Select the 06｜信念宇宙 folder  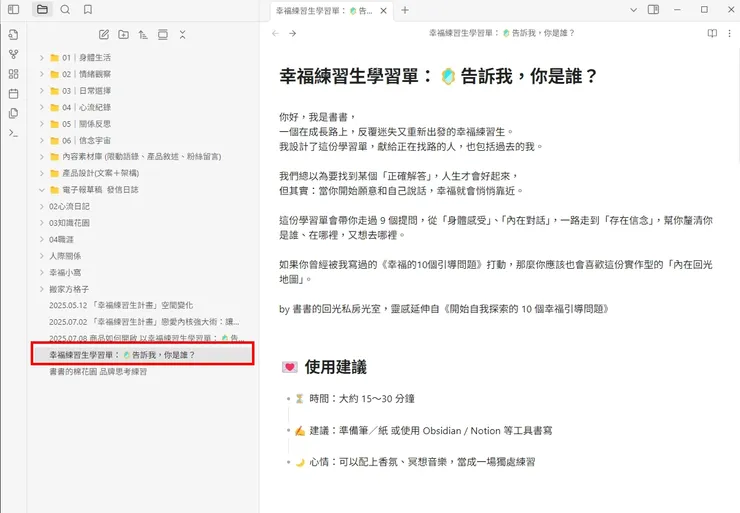click(143, 140)
